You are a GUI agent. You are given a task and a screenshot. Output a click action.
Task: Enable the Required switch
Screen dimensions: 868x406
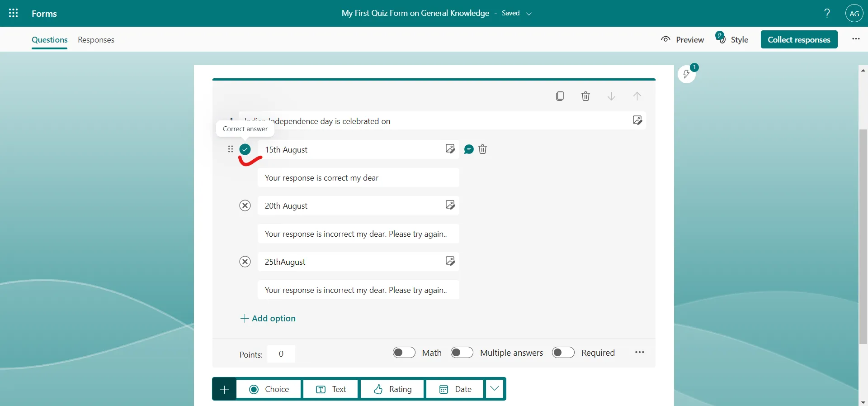pos(563,353)
